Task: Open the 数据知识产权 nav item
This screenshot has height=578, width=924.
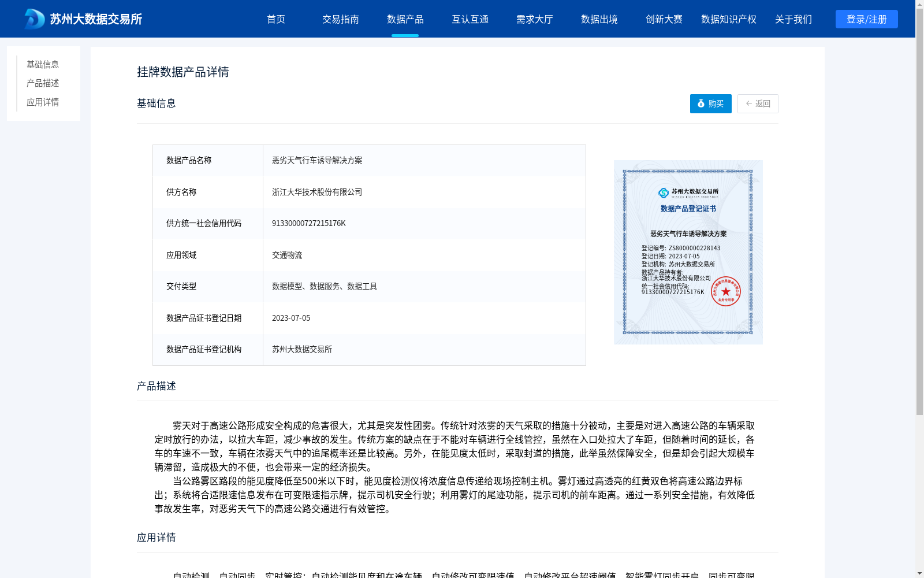Action: 729,19
